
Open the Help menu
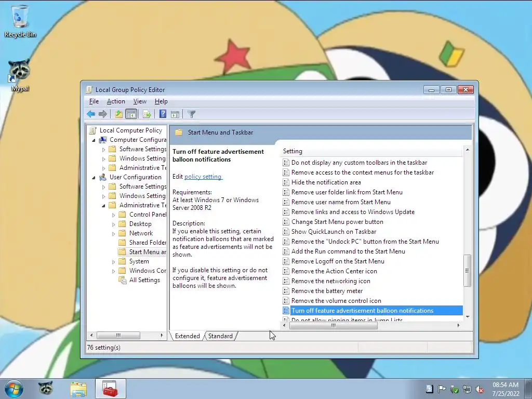[161, 101]
